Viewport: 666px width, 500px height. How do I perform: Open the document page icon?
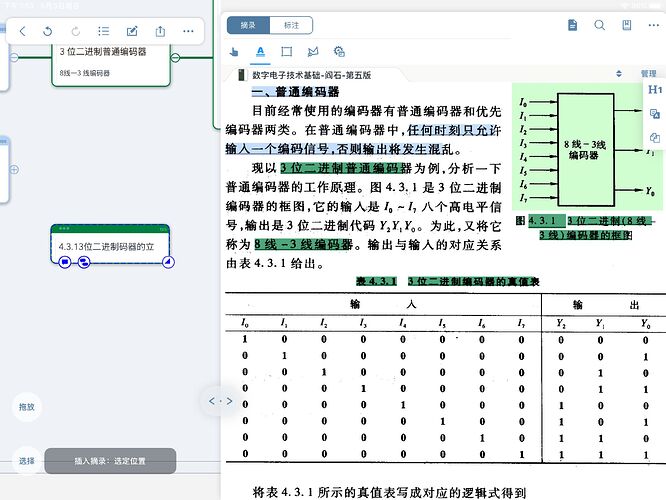point(573,25)
